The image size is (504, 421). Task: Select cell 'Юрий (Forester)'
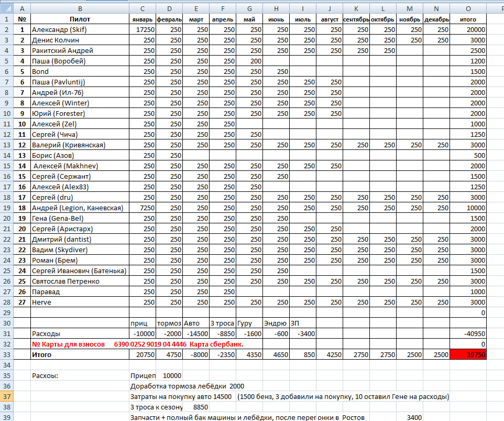coord(80,114)
